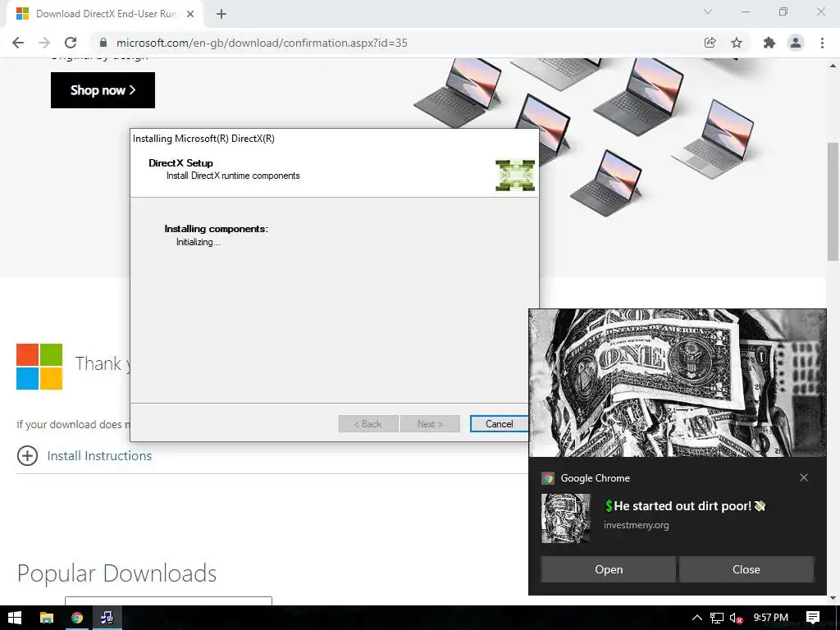Bookmark this page with the star
840x630 pixels.
pyautogui.click(x=737, y=43)
